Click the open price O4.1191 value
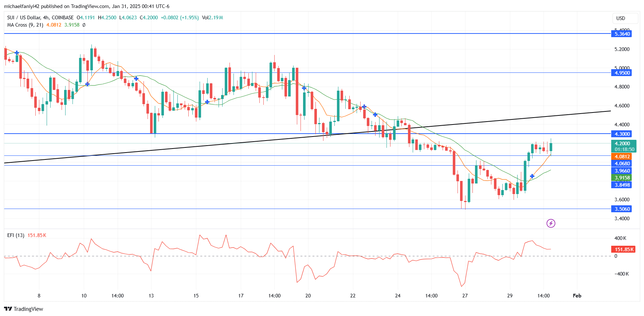 (x=86, y=17)
